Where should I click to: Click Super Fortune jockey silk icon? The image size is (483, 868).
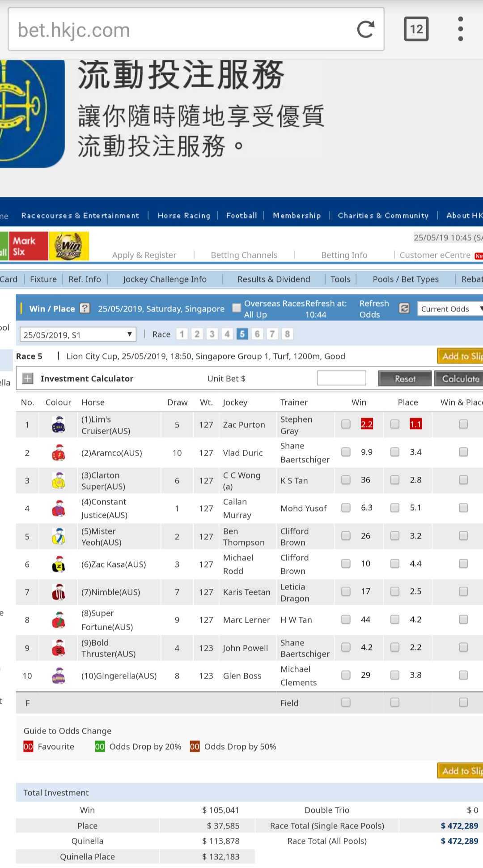(59, 620)
